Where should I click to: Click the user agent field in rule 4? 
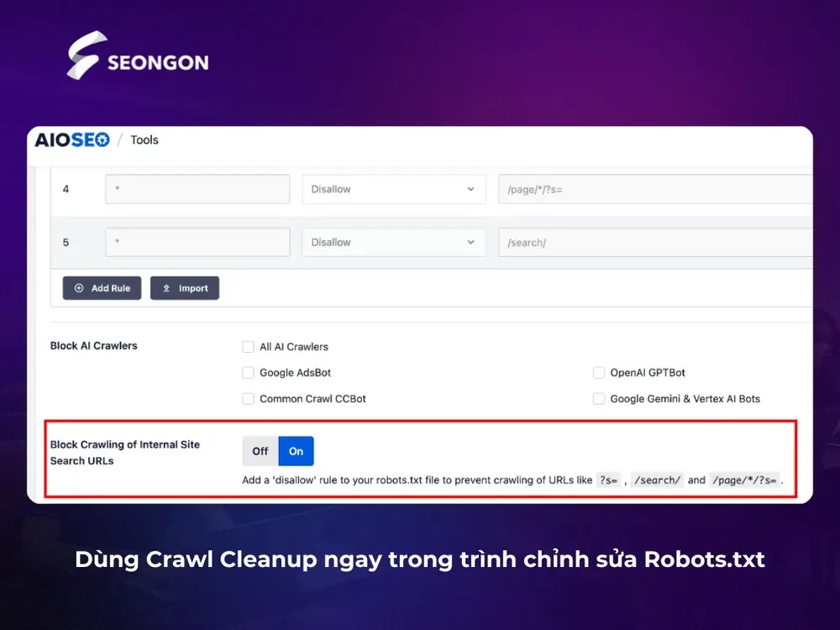click(197, 189)
